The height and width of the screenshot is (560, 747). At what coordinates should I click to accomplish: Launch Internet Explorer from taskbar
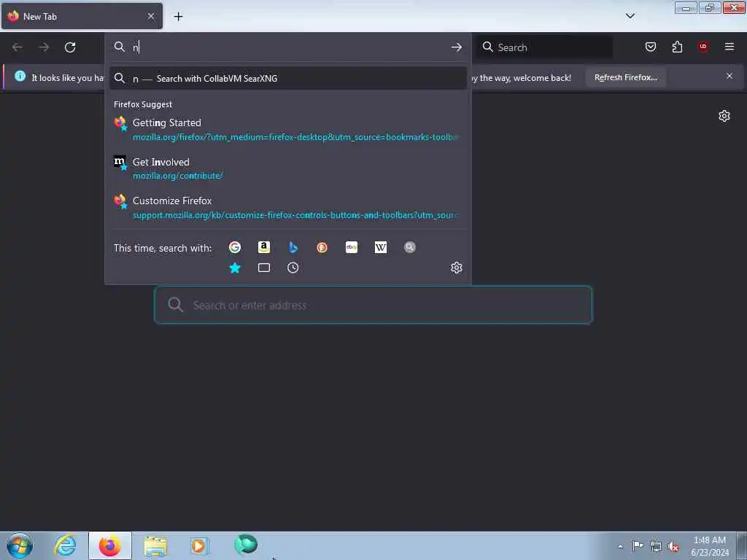65,545
